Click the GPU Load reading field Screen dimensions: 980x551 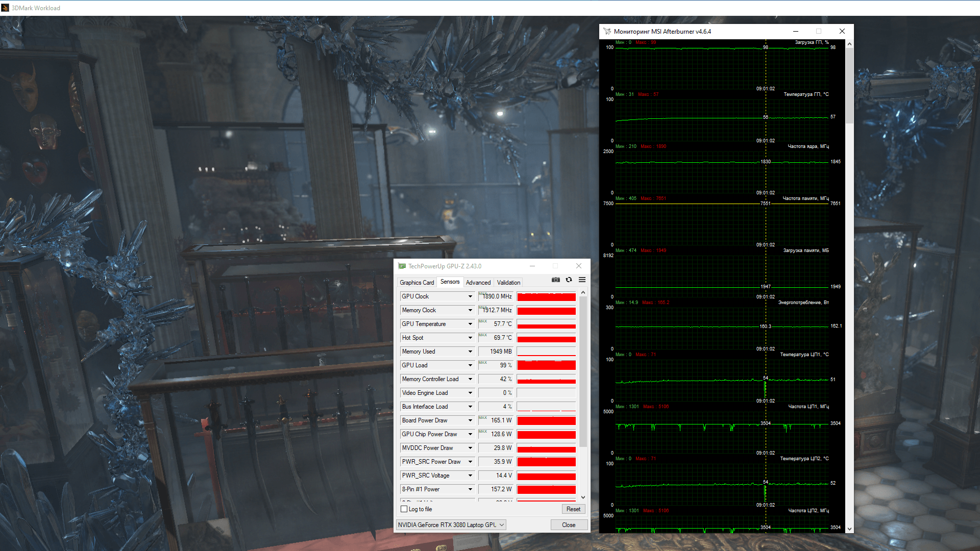pyautogui.click(x=495, y=365)
